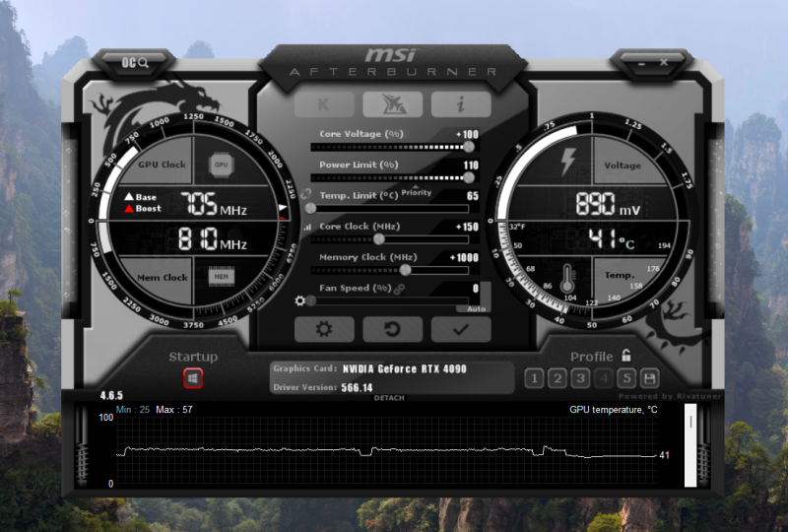Click the version number 4.6.5
This screenshot has width=788, height=532.
111,395
